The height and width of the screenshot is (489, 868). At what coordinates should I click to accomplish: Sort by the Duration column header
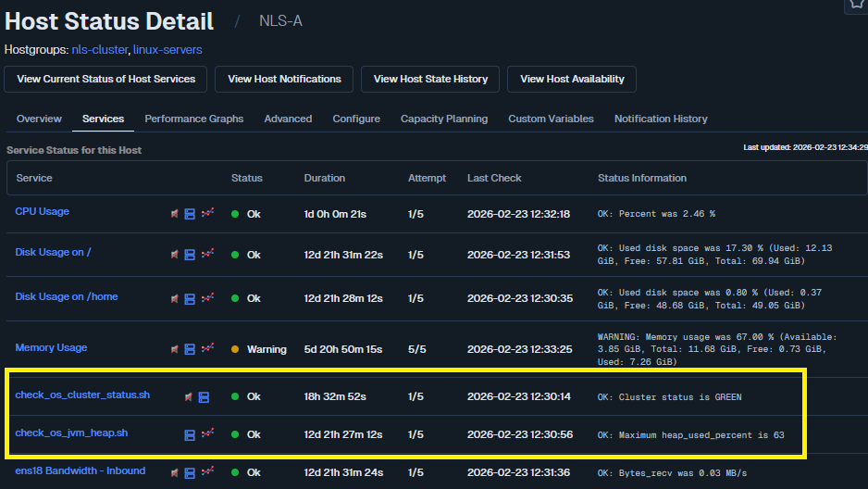(324, 178)
